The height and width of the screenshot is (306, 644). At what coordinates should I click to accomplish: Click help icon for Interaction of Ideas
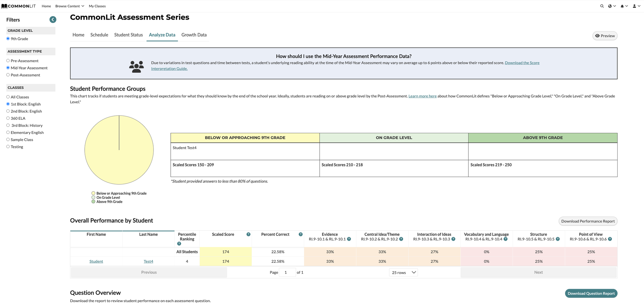pos(453,239)
